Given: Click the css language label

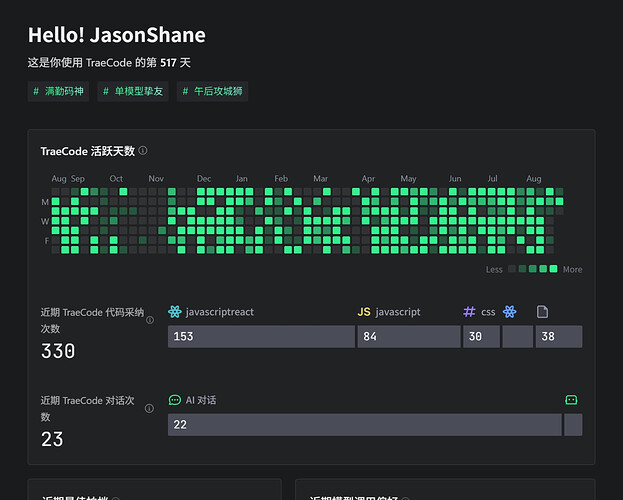Looking at the screenshot, I should (x=488, y=312).
